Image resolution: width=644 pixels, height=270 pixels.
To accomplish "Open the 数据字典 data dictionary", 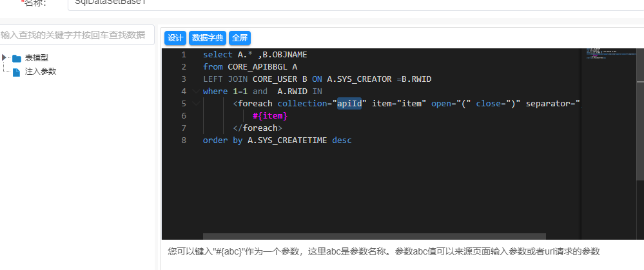I will click(x=208, y=38).
